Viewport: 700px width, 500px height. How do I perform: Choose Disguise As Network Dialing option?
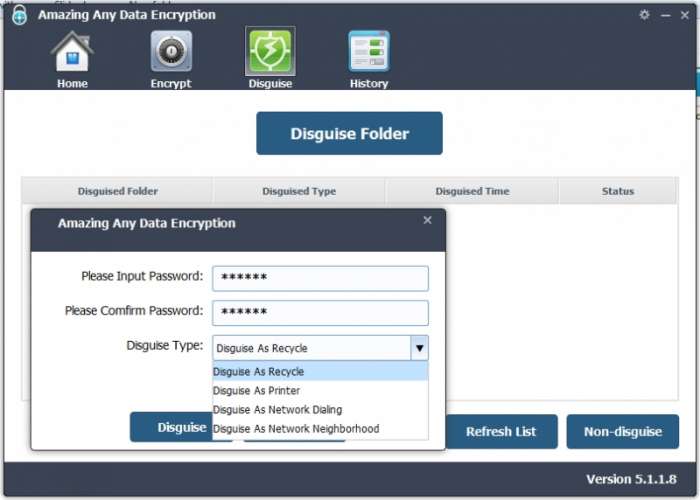pos(320,409)
